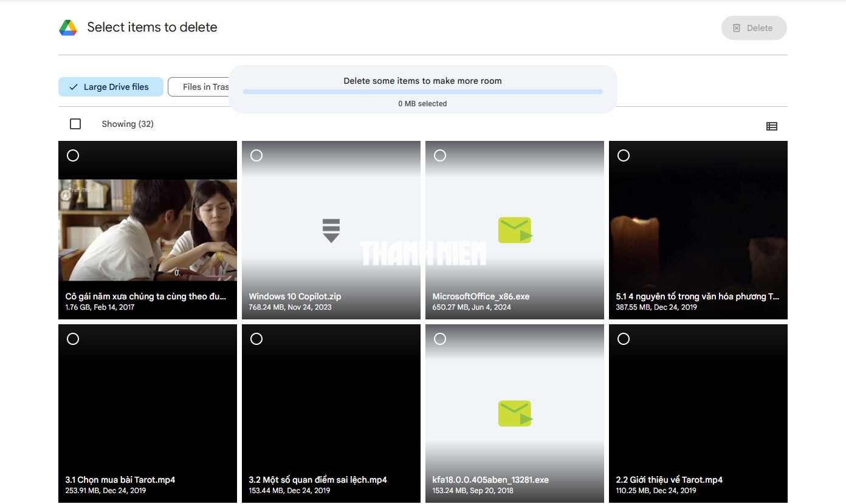This screenshot has width=846, height=504.
Task: Select 2.2 Giới thiệu về Tarot.mp4
Action: click(624, 339)
